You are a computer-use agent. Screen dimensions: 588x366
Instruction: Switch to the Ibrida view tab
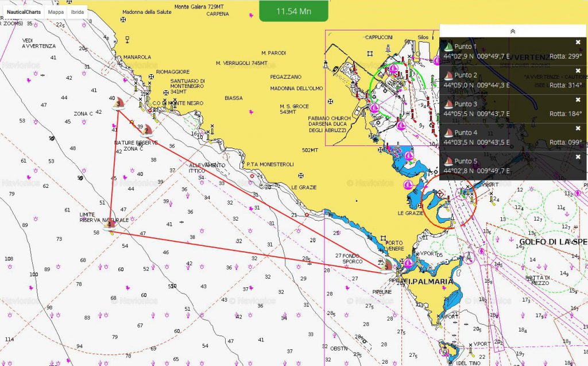pos(78,12)
